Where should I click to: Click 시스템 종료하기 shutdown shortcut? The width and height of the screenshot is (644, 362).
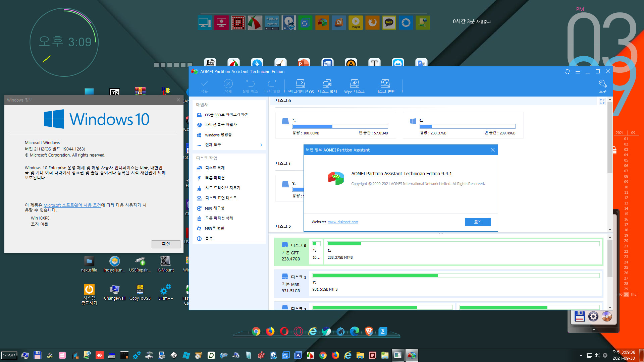[89, 295]
